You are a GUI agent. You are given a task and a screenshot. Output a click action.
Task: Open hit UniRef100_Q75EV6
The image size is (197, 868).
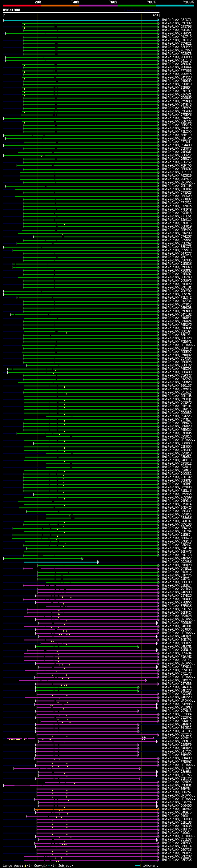coord(176,115)
